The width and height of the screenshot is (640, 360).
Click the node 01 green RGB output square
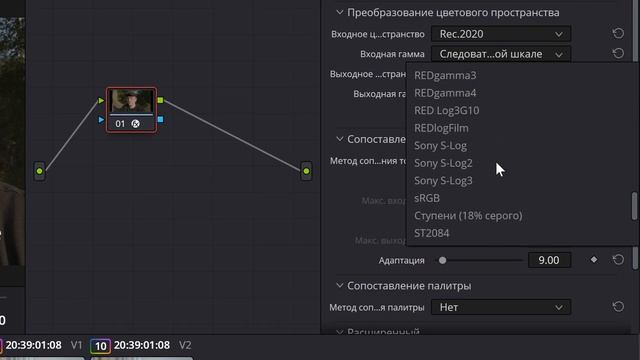pos(160,100)
